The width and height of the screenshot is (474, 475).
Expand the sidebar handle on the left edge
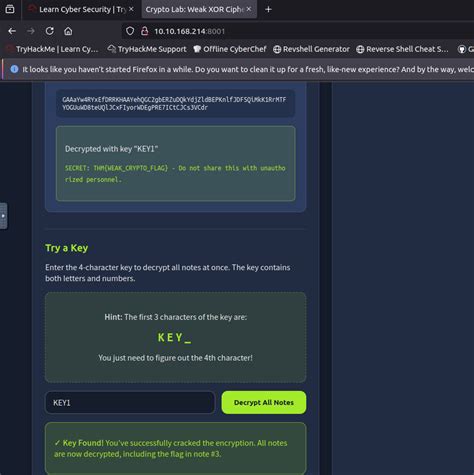3,216
